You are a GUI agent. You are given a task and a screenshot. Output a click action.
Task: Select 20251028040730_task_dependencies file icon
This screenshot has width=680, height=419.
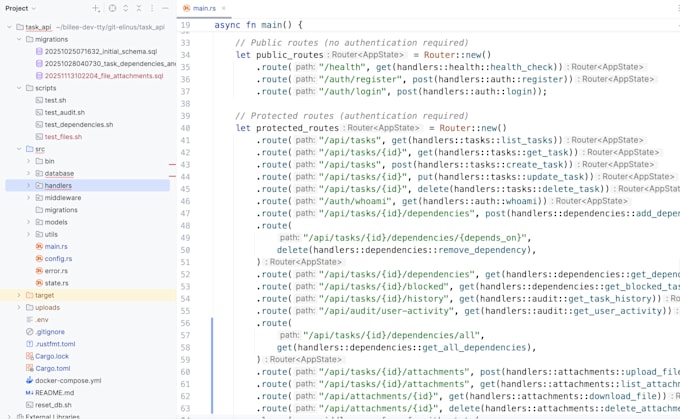click(39, 63)
